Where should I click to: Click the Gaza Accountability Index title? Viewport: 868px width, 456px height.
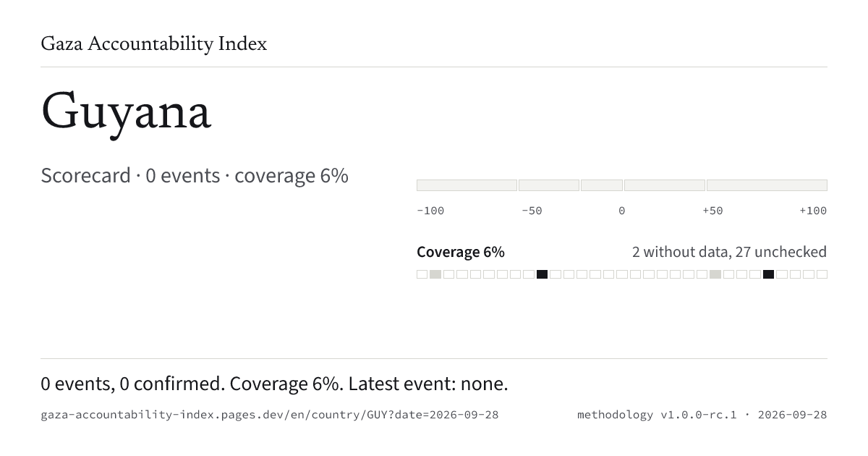(x=153, y=45)
